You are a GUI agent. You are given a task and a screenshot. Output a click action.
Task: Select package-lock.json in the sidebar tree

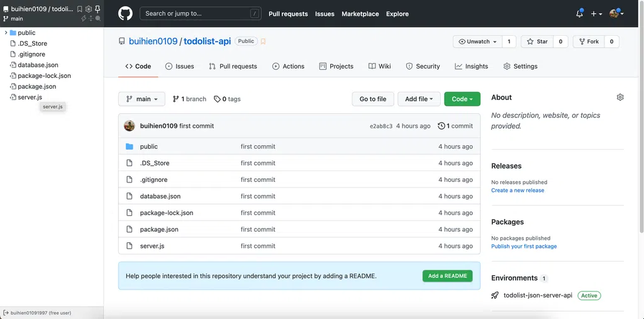click(45, 76)
